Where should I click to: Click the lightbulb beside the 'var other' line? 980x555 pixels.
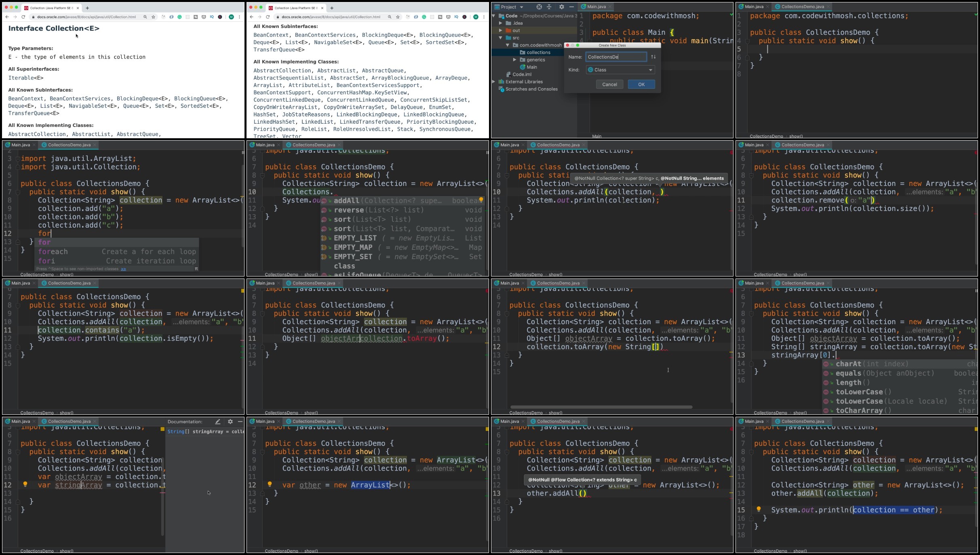click(270, 484)
